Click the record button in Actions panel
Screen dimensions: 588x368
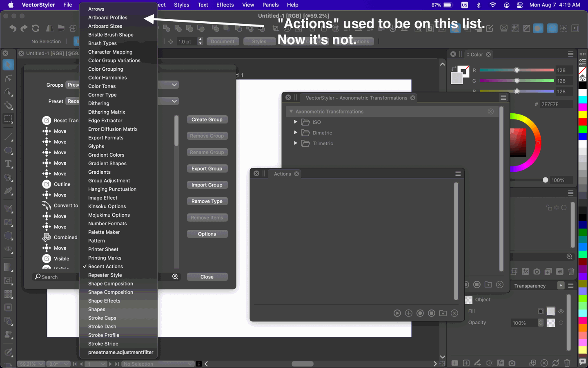coord(420,313)
